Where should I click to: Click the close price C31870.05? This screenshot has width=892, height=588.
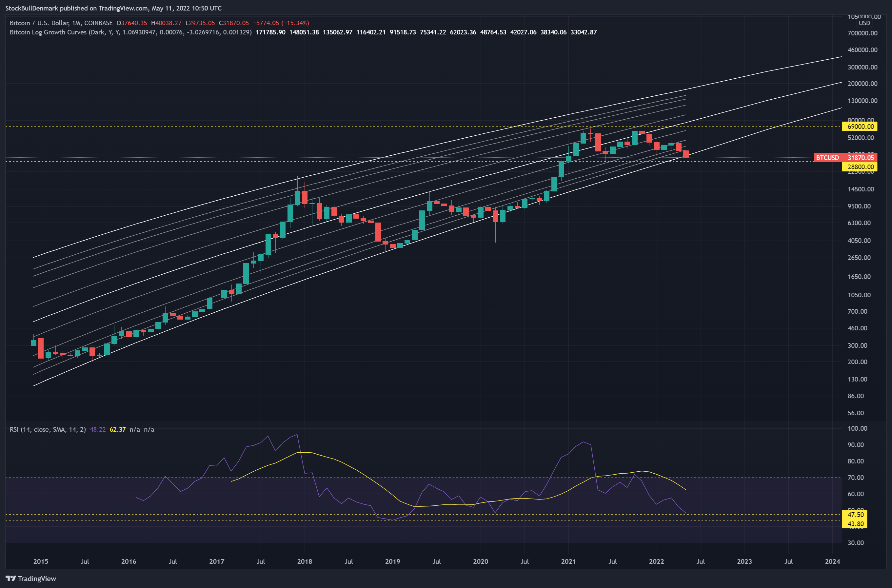pos(234,23)
